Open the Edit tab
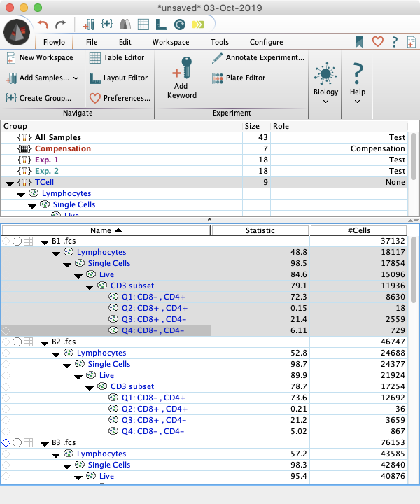The width and height of the screenshot is (420, 504). [125, 42]
